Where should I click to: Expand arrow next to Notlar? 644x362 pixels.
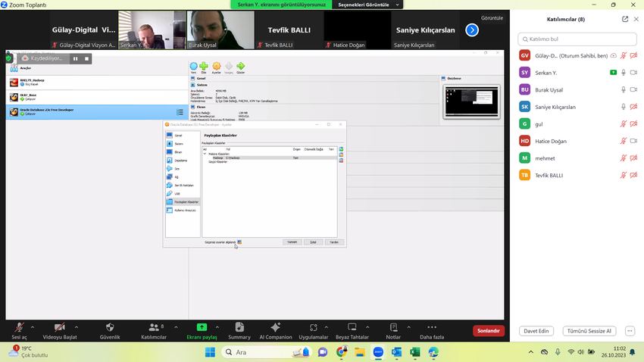408,327
